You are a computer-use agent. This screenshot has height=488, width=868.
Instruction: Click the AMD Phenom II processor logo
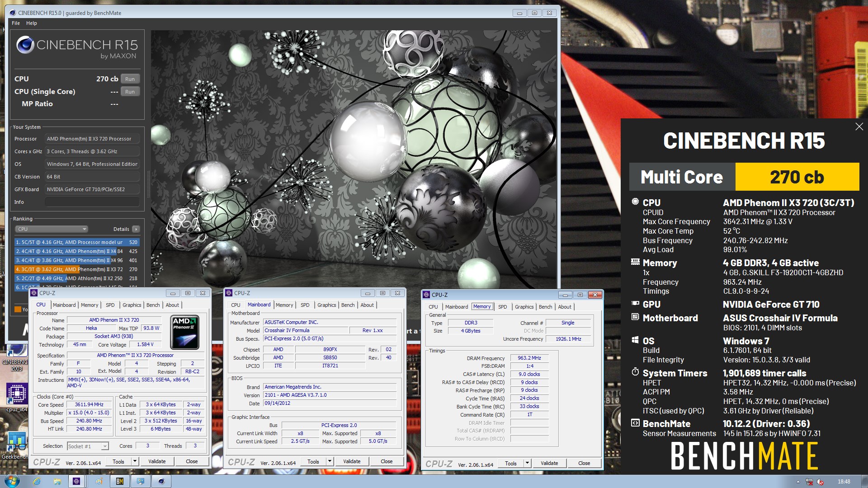(185, 333)
